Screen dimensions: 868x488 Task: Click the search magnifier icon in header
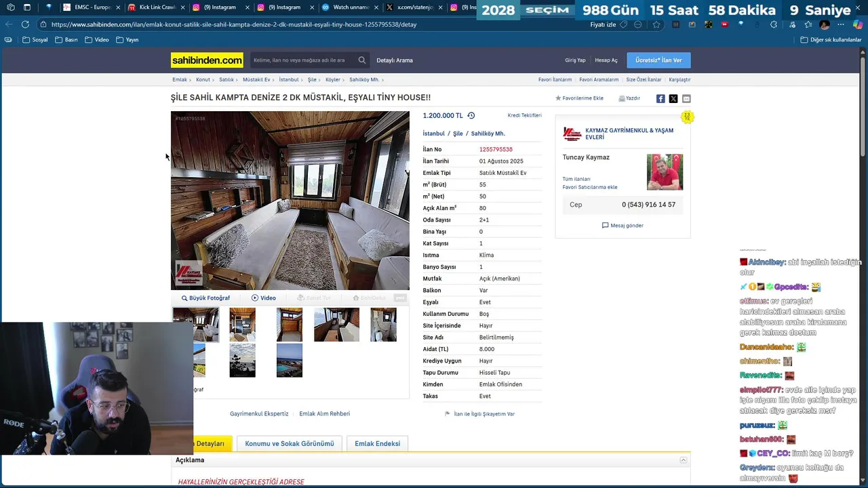(362, 60)
